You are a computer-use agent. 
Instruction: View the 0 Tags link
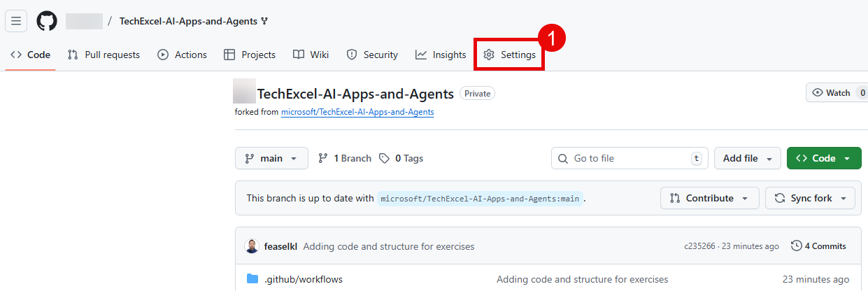click(x=401, y=158)
